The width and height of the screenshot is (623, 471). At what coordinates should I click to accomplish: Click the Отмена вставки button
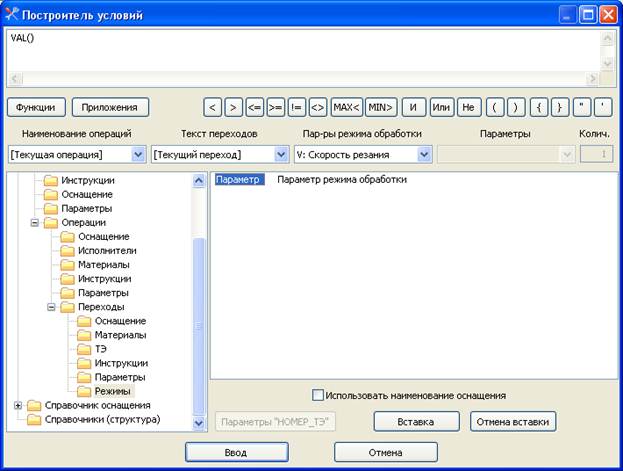pyautogui.click(x=513, y=422)
